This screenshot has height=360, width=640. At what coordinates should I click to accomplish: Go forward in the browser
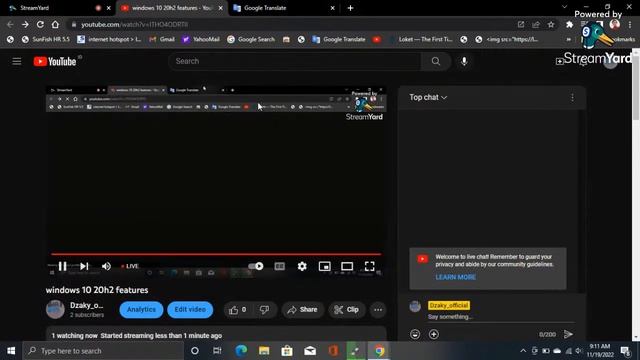tap(25, 24)
